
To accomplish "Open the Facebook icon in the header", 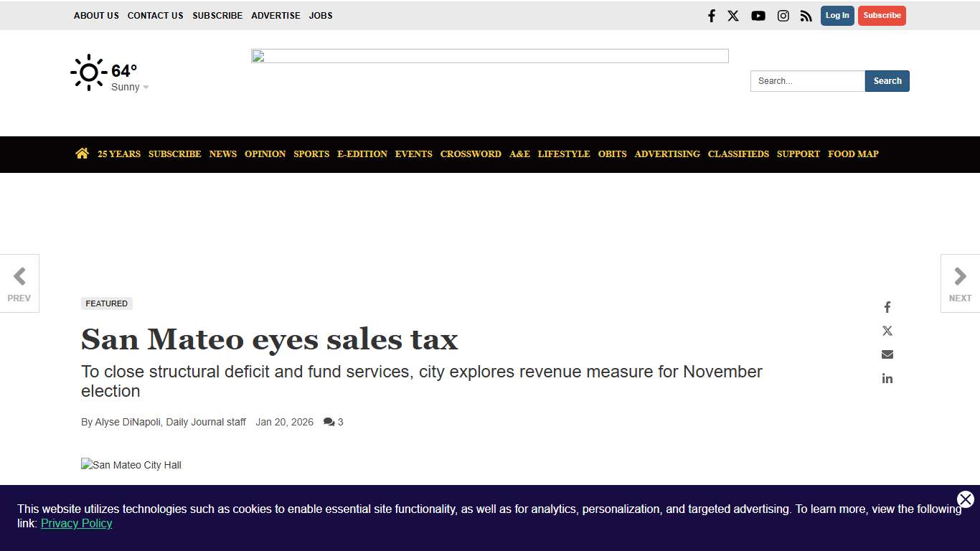I will (711, 15).
